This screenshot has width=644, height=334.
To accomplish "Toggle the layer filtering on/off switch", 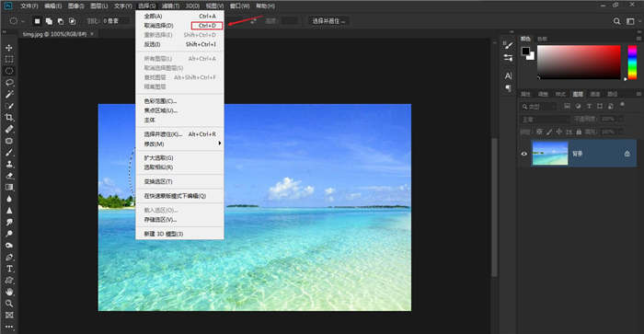I will pos(623,105).
